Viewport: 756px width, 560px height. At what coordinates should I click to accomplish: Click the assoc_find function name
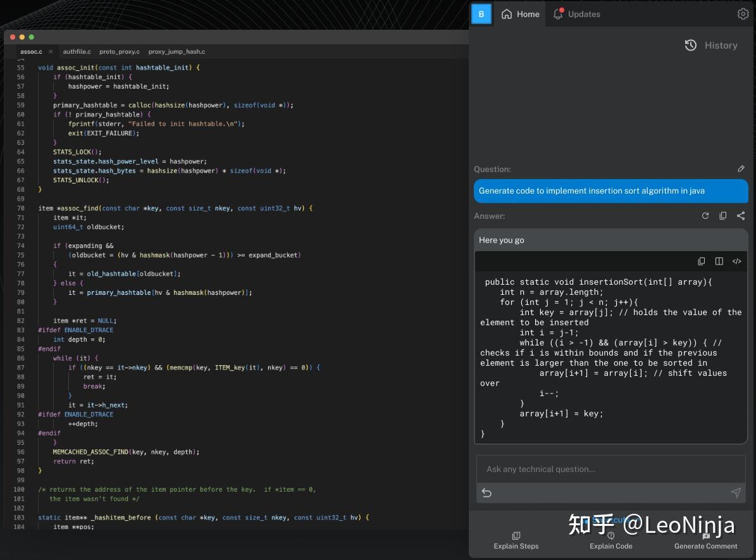coord(79,208)
